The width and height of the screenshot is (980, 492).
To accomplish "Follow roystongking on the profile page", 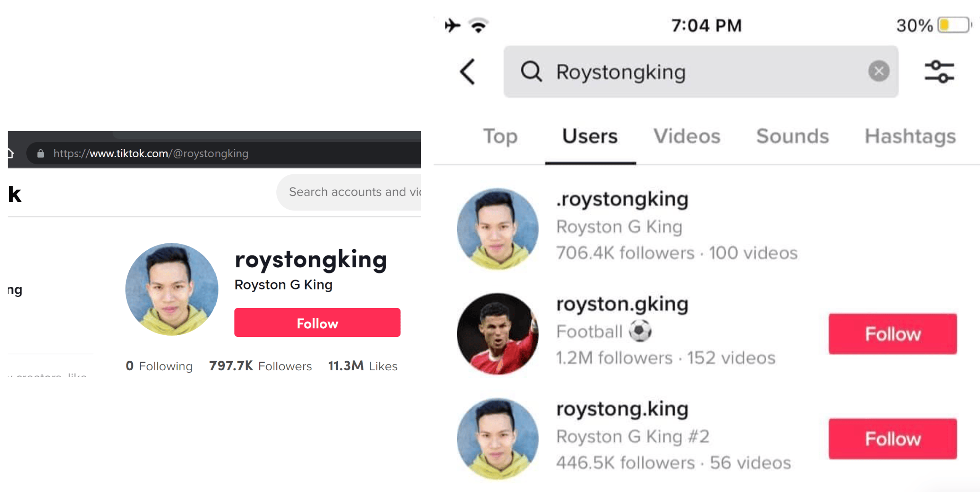I will click(x=317, y=323).
